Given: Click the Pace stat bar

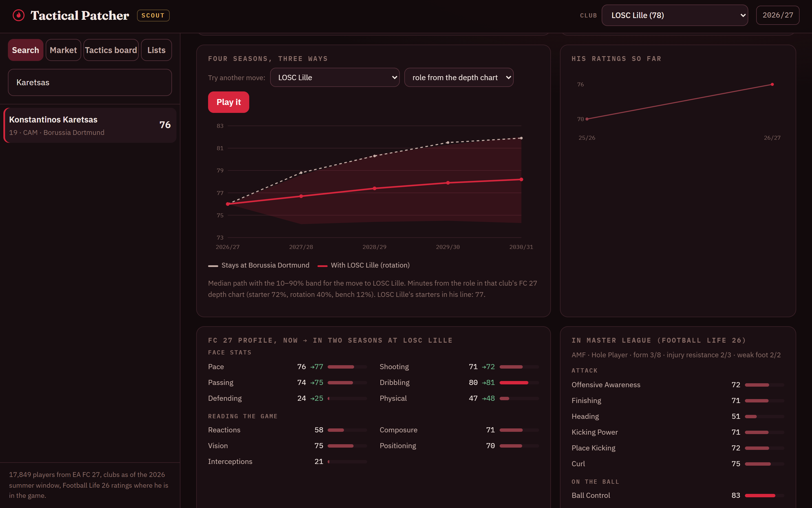Looking at the screenshot, I should point(347,367).
